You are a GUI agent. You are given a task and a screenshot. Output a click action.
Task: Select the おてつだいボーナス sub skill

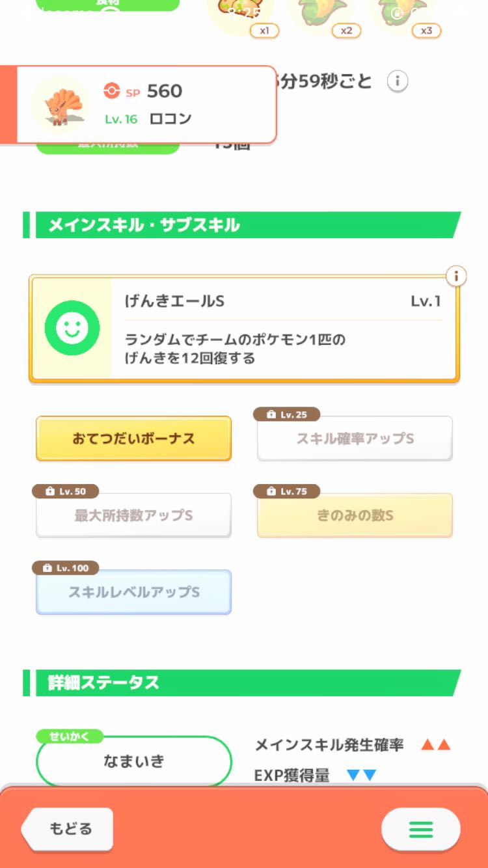point(133,439)
